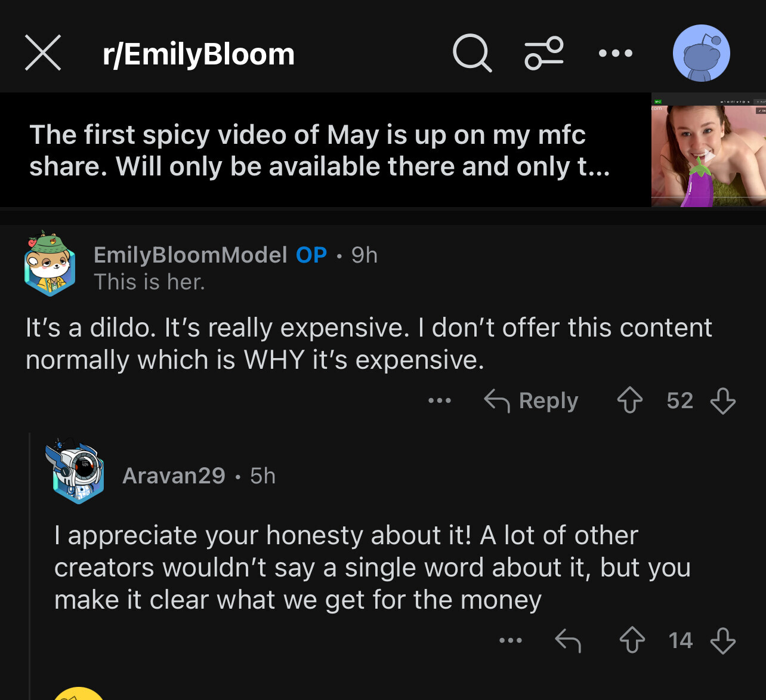Downvote EmilyBloomModel's comment
This screenshot has height=700, width=766.
tap(723, 400)
